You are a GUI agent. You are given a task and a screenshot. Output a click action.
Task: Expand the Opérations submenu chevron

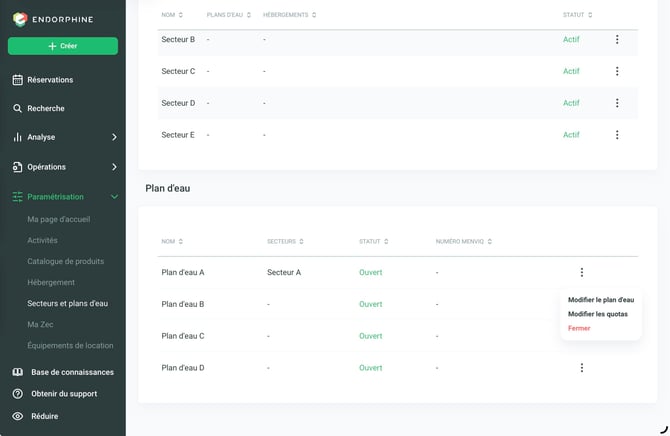click(114, 167)
